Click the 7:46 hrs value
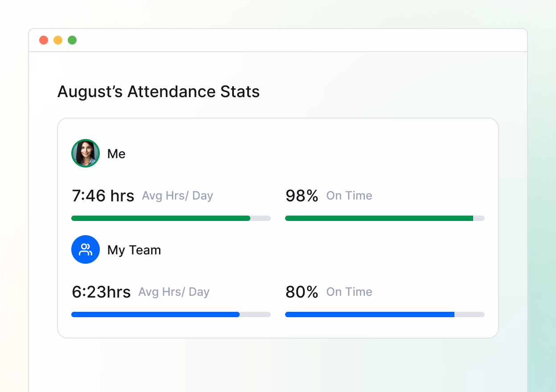The height and width of the screenshot is (392, 556). tap(103, 196)
